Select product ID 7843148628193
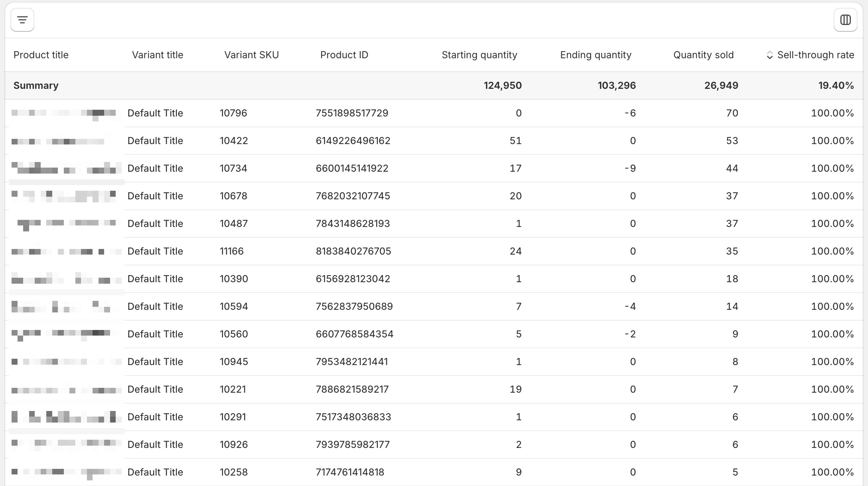This screenshot has height=486, width=868. pos(353,224)
